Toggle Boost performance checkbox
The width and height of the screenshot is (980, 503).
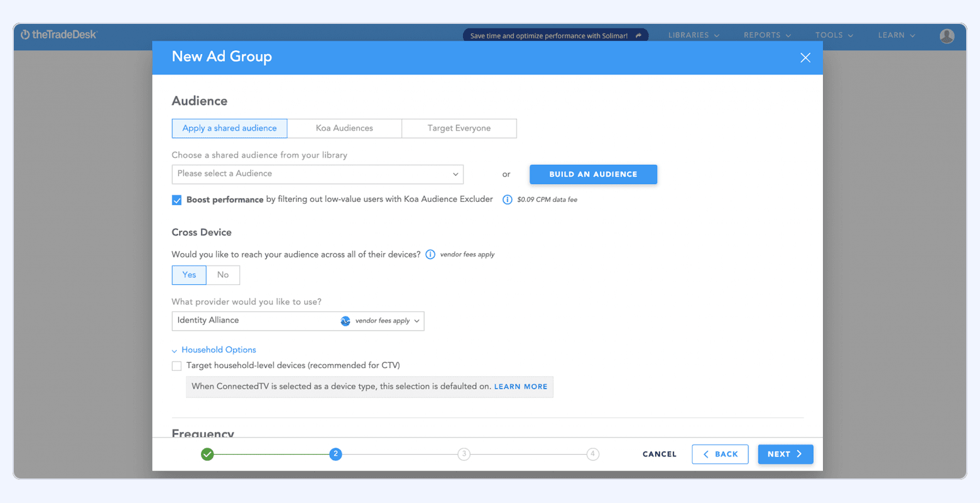coord(177,200)
